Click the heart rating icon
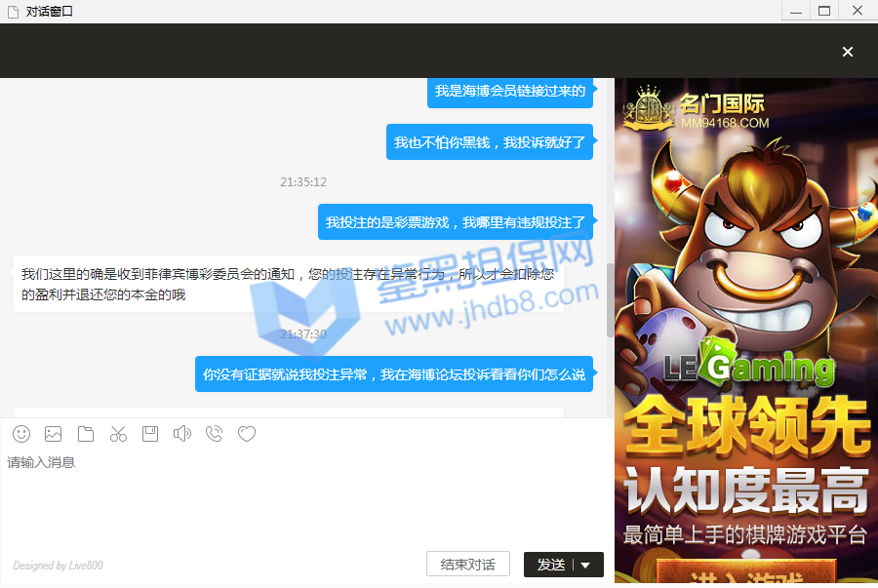 (247, 434)
